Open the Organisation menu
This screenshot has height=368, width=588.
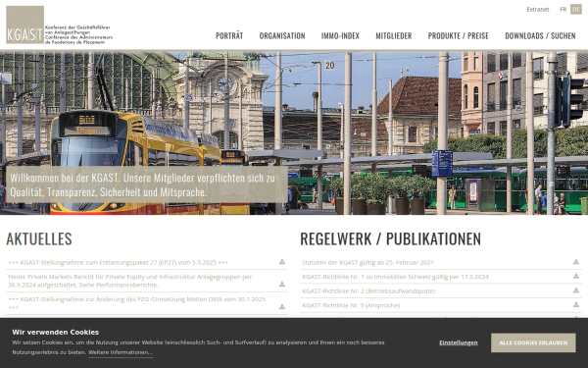point(282,36)
